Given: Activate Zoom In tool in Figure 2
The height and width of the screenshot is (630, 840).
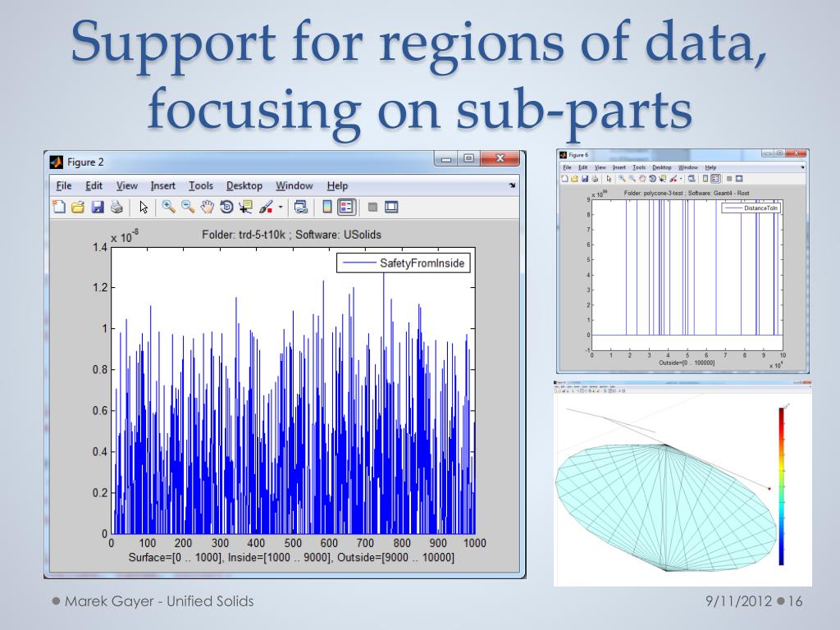Looking at the screenshot, I should point(168,207).
